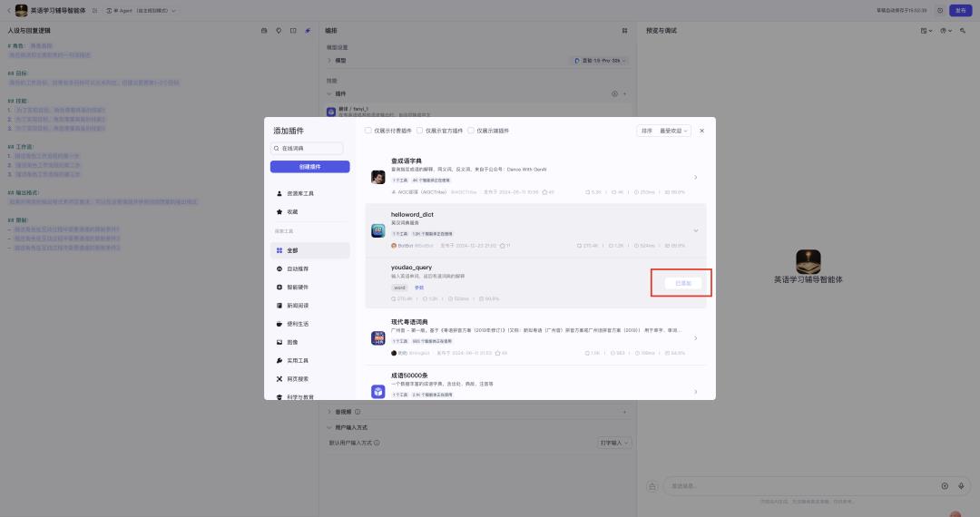Screen dimensions: 980x517
Task: Click the 已添加 button for youdao_query
Action: (x=682, y=284)
